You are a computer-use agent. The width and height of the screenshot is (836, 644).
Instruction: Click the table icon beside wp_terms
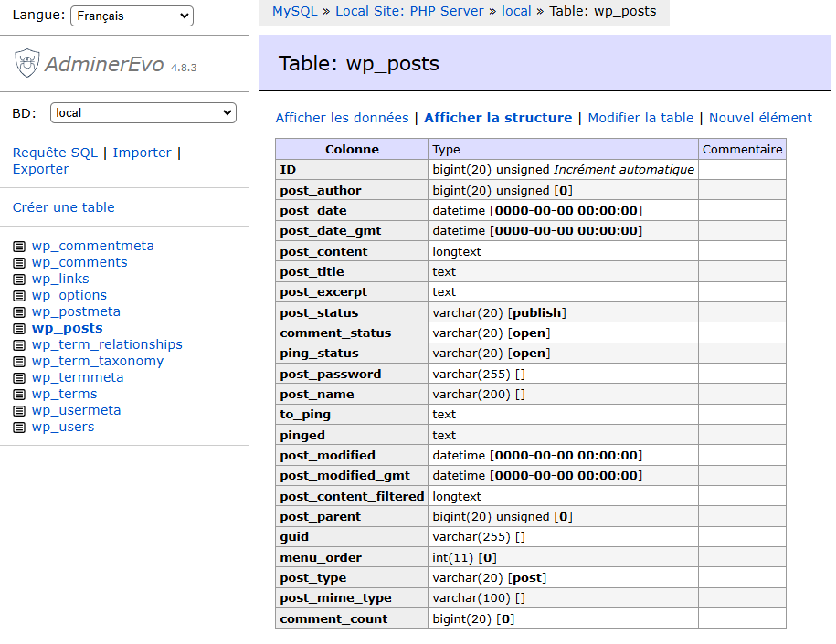(x=19, y=395)
